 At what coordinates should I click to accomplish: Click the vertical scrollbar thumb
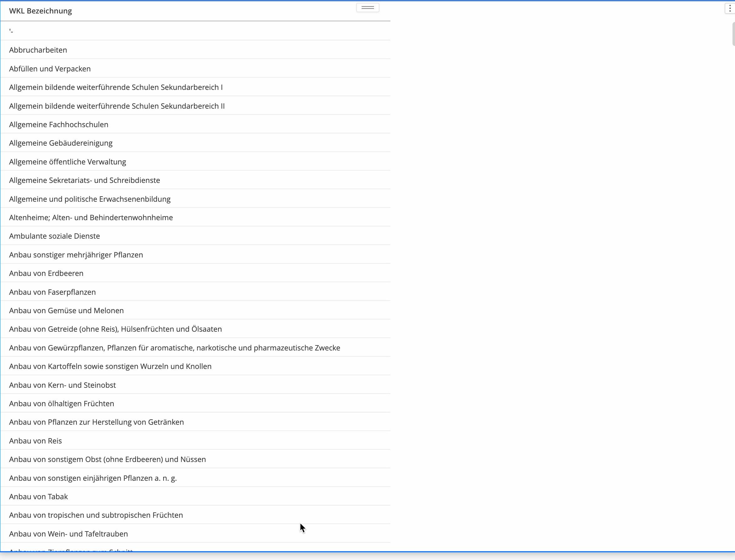pyautogui.click(x=733, y=34)
